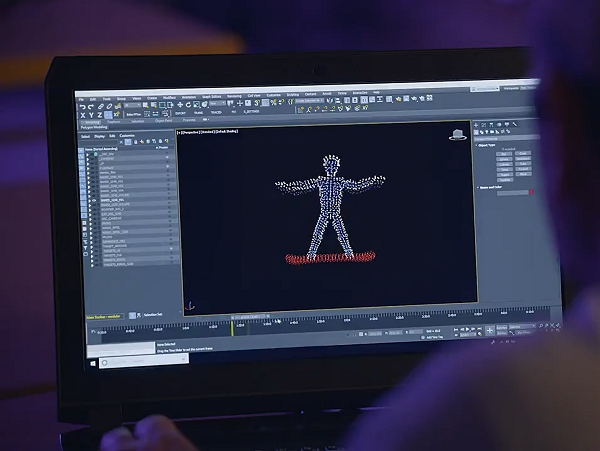Toggle Key Mode next to frame field

456,335
